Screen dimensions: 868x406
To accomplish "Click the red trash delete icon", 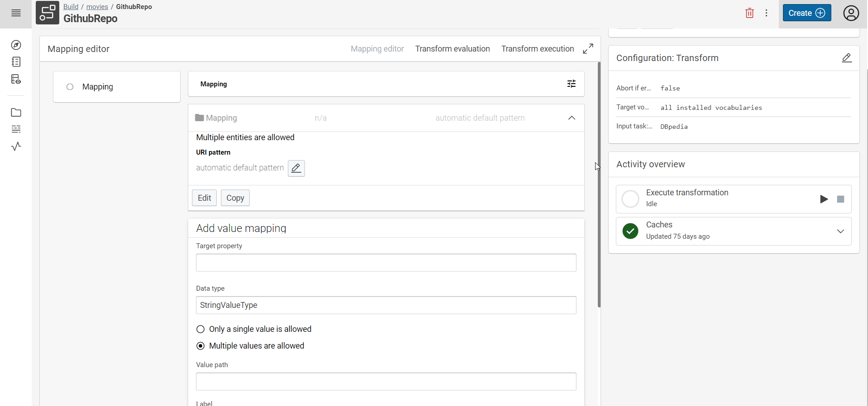I will pyautogui.click(x=749, y=13).
